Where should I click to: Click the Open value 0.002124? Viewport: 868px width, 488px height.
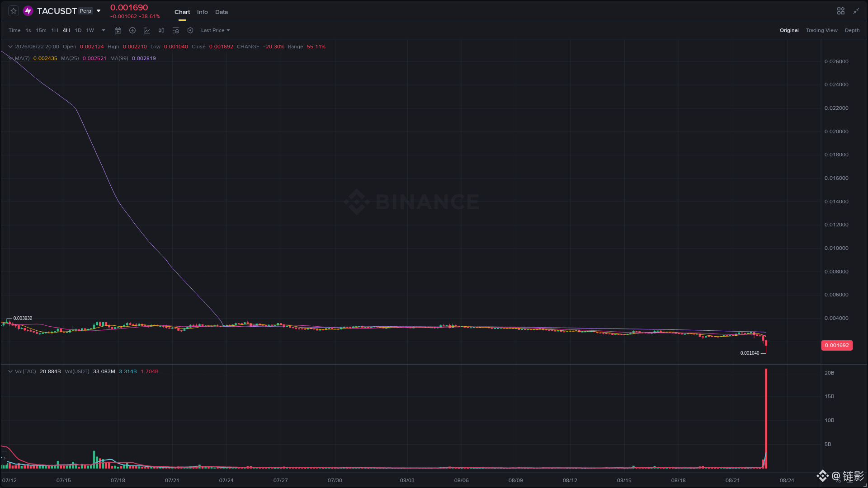[x=92, y=47]
